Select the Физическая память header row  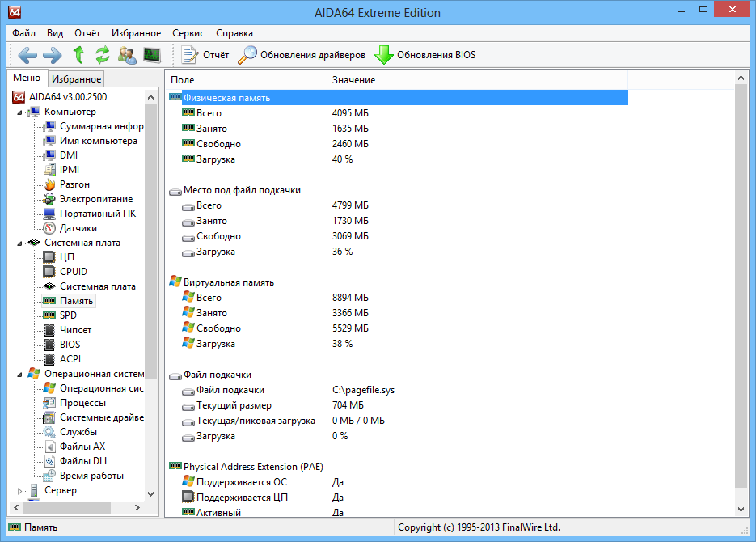click(397, 98)
